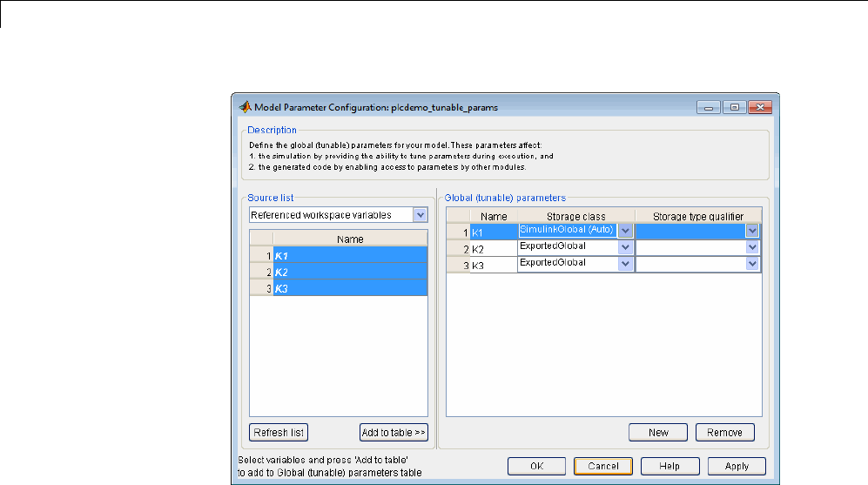The height and width of the screenshot is (485, 868).
Task: Click the SimulinkGlobal (Auto) storage class value
Action: (566, 230)
